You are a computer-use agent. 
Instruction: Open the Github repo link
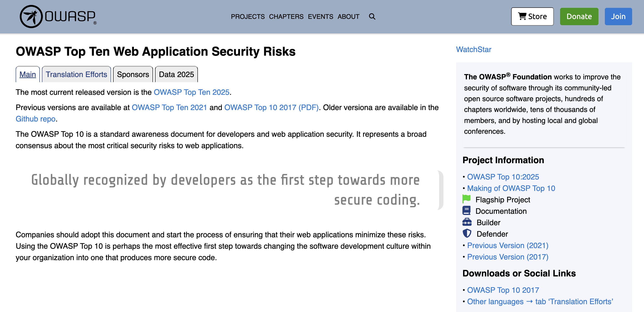(35, 119)
